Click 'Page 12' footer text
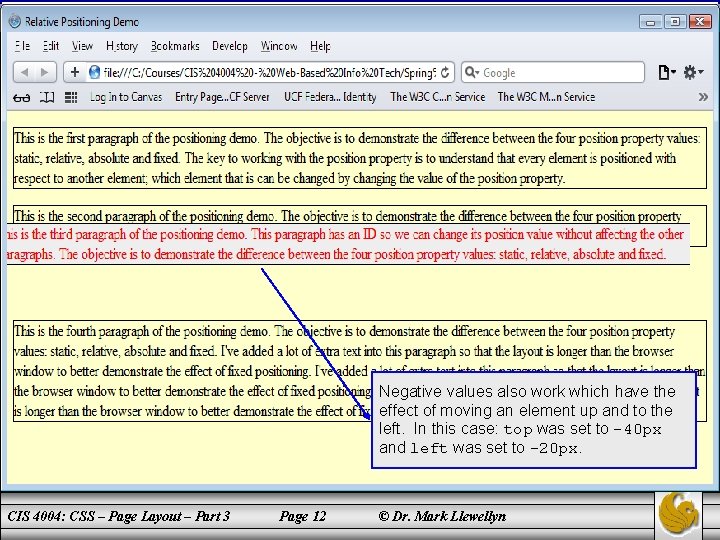 click(303, 516)
